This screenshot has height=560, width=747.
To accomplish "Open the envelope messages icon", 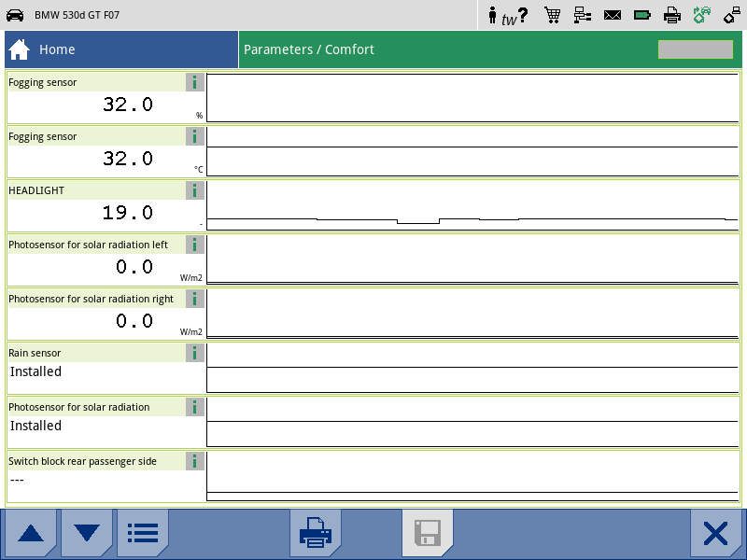I will point(612,15).
